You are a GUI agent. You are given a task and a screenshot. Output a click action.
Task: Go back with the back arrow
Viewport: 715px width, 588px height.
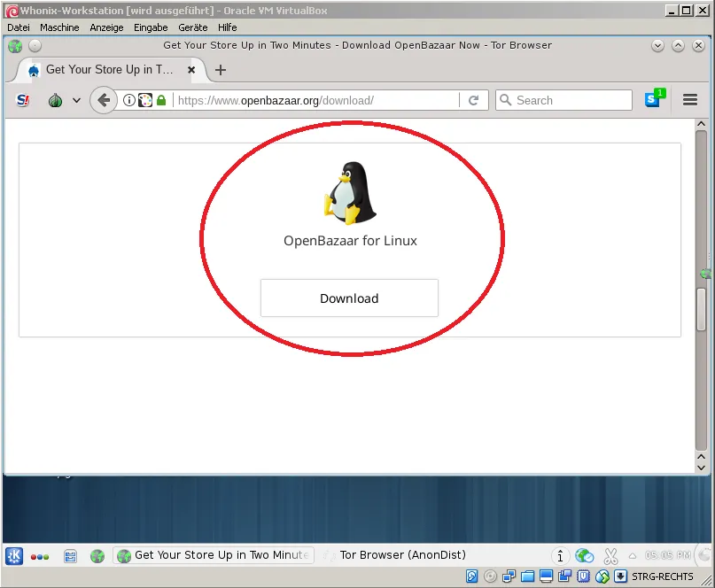[x=104, y=100]
